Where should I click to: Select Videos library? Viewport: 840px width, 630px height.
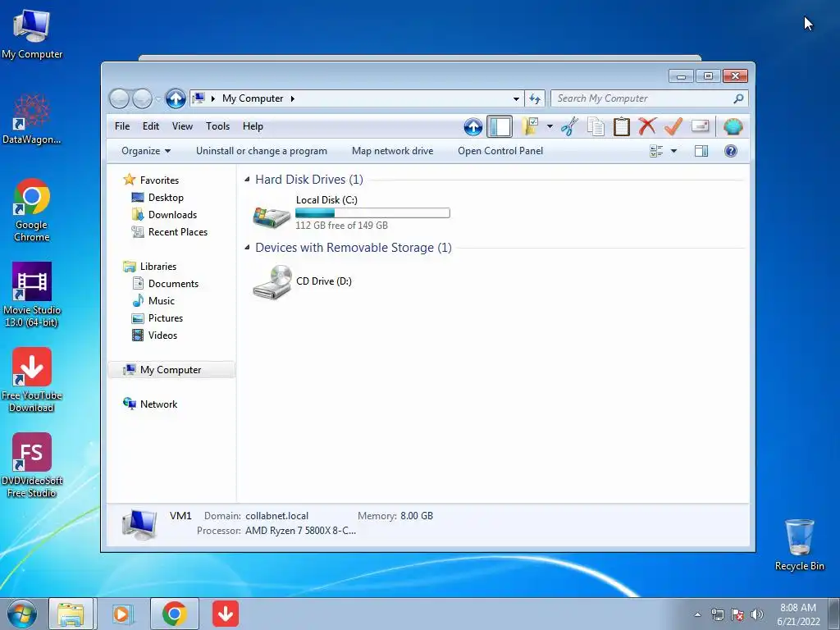click(162, 336)
